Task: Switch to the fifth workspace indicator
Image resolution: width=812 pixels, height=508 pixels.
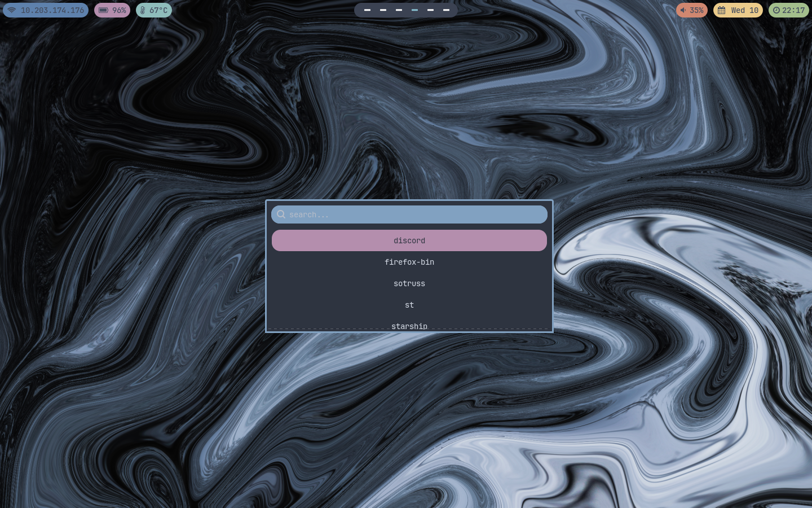Action: [x=430, y=10]
